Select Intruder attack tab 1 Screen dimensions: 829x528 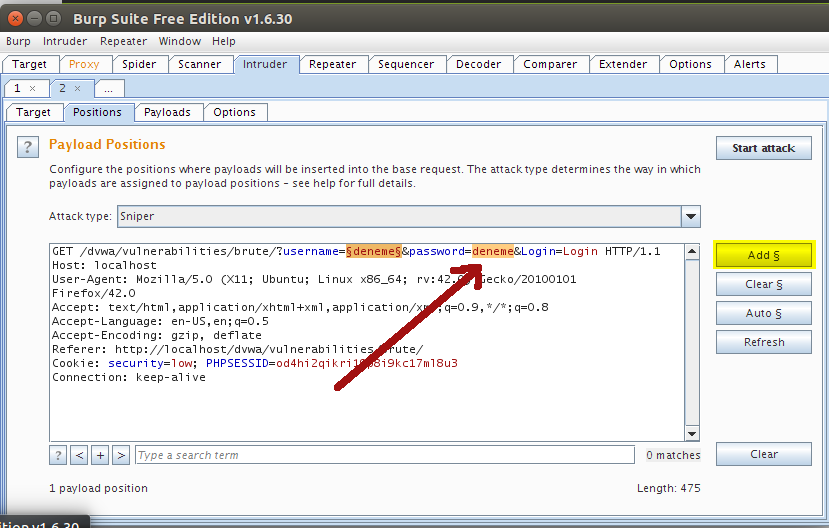[17, 88]
